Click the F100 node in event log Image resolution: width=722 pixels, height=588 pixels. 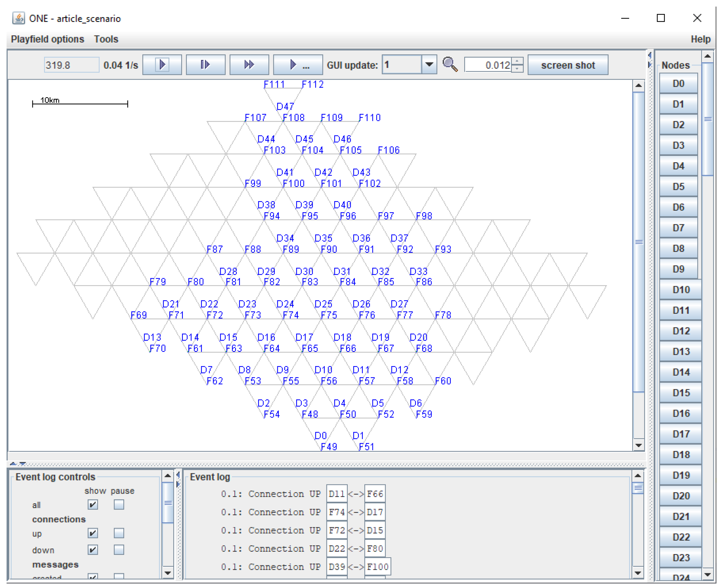pos(377,567)
